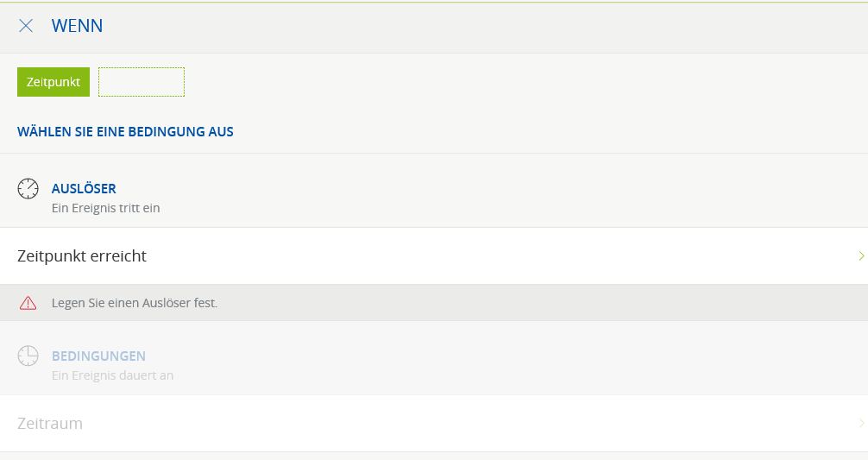Click the empty dotted placeholder box
This screenshot has width=868, height=460.
tap(142, 82)
